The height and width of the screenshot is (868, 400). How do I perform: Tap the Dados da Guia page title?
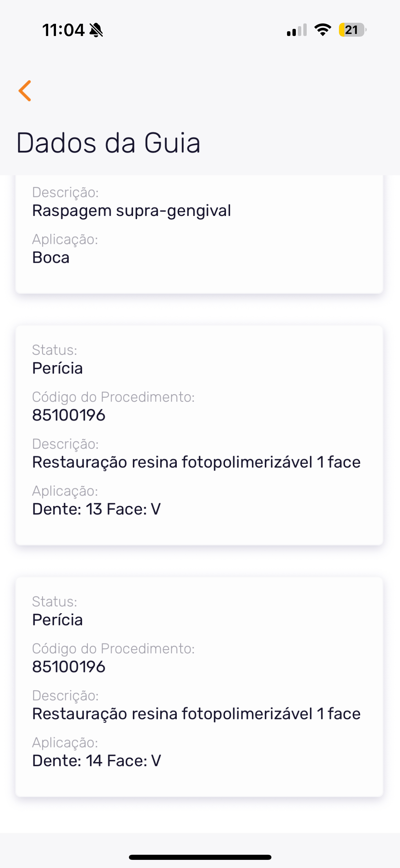108,143
